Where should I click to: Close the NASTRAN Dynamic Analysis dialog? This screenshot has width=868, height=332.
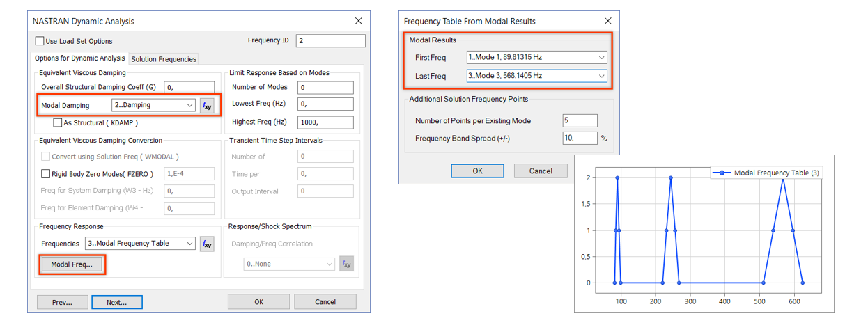pyautogui.click(x=358, y=22)
